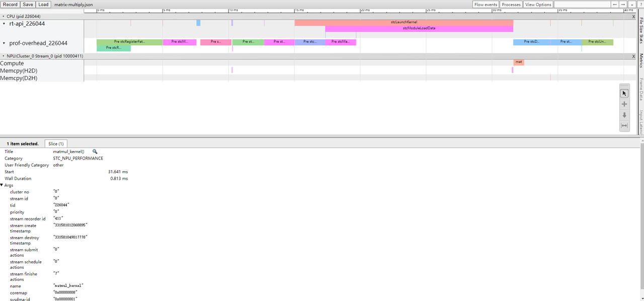This screenshot has width=644, height=301.
Task: Open the Processes filter dropdown
Action: pos(511,5)
